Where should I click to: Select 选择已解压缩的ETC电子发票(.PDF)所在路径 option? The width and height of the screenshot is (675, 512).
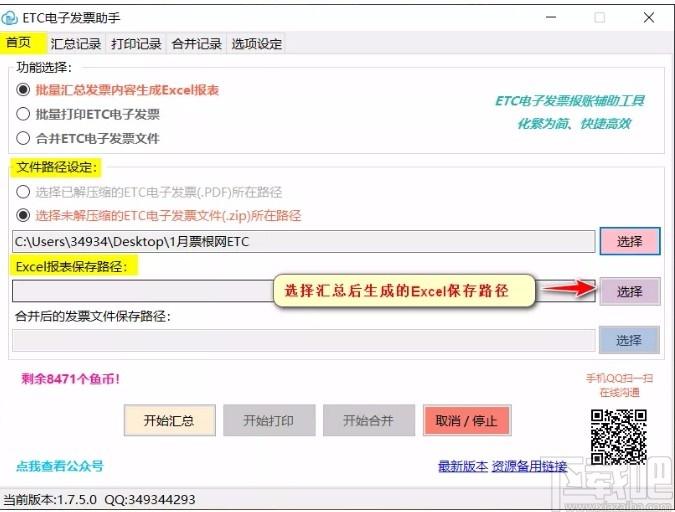[x=23, y=192]
